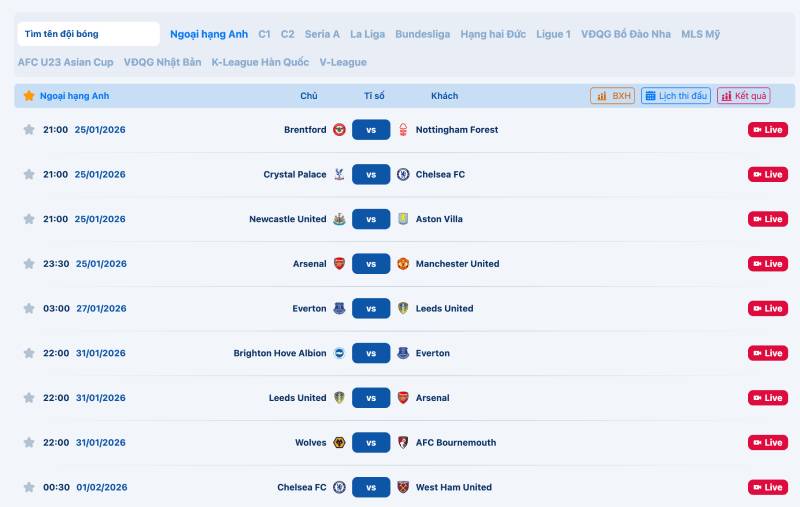
Task: Focus the Tìm tên đội bóng search field
Action: (88, 34)
